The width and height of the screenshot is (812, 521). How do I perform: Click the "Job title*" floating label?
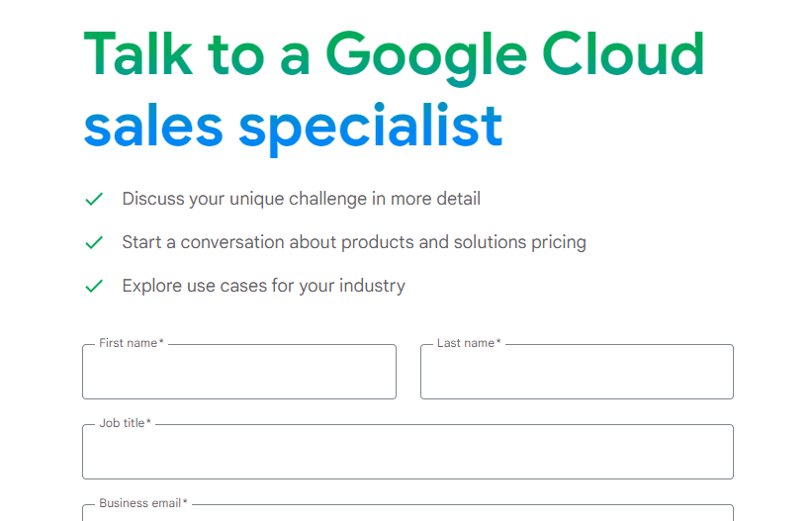125,423
